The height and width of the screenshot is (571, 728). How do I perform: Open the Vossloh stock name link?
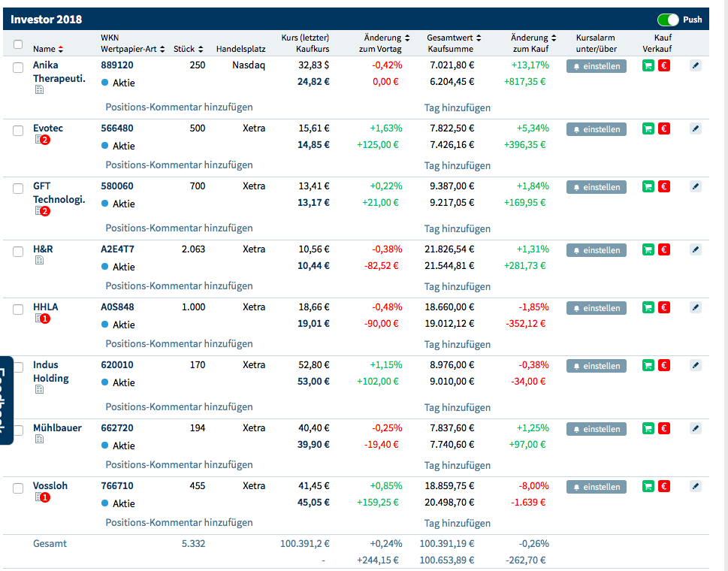coord(50,485)
